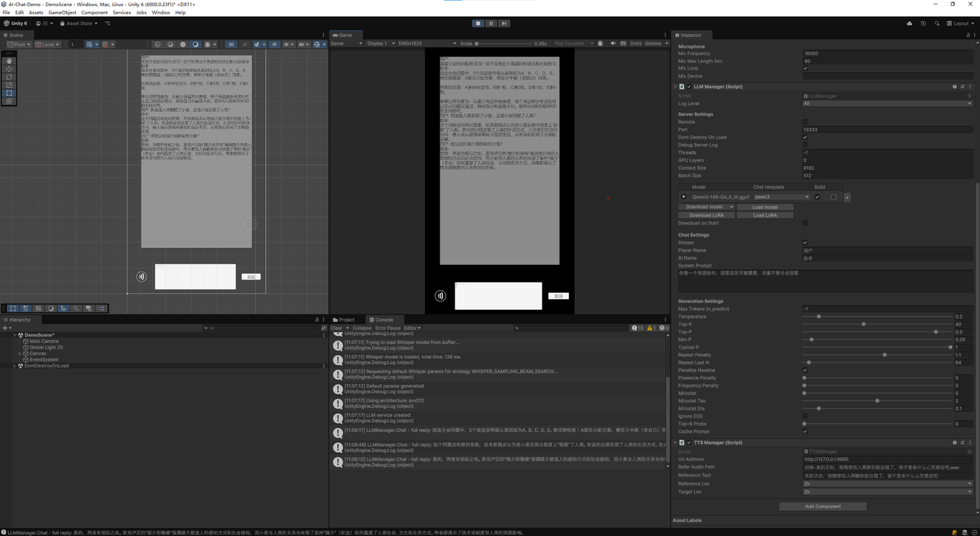Open the Layout dropdown

[961, 23]
